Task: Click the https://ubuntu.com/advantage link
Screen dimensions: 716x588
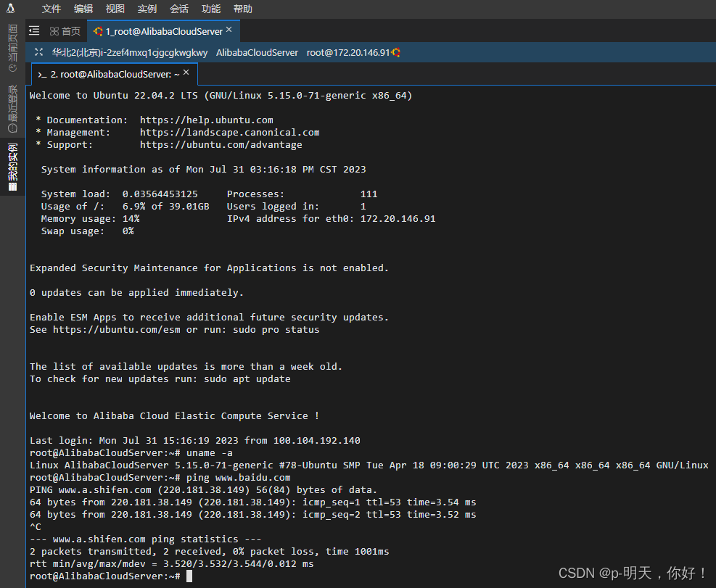Action: click(221, 145)
